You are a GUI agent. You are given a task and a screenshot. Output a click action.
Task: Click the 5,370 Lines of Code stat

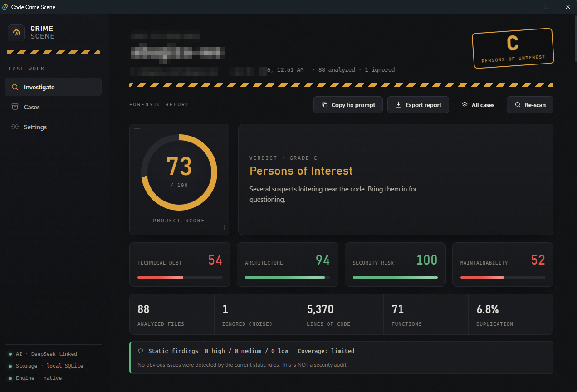pos(342,314)
